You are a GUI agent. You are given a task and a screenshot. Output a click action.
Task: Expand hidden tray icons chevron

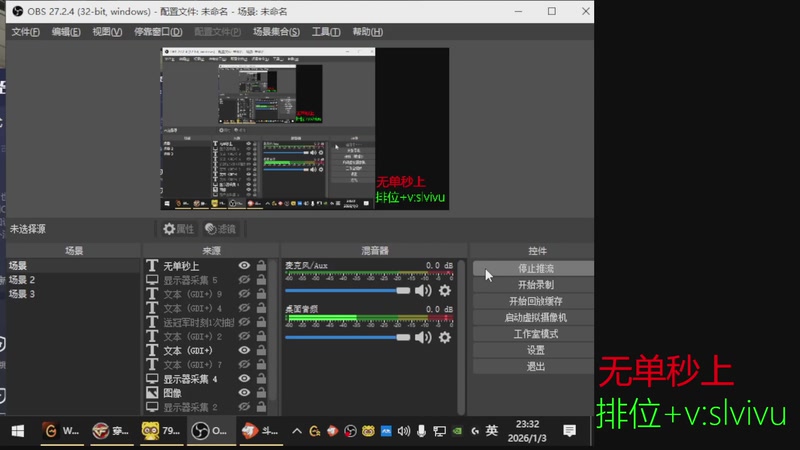pyautogui.click(x=296, y=432)
